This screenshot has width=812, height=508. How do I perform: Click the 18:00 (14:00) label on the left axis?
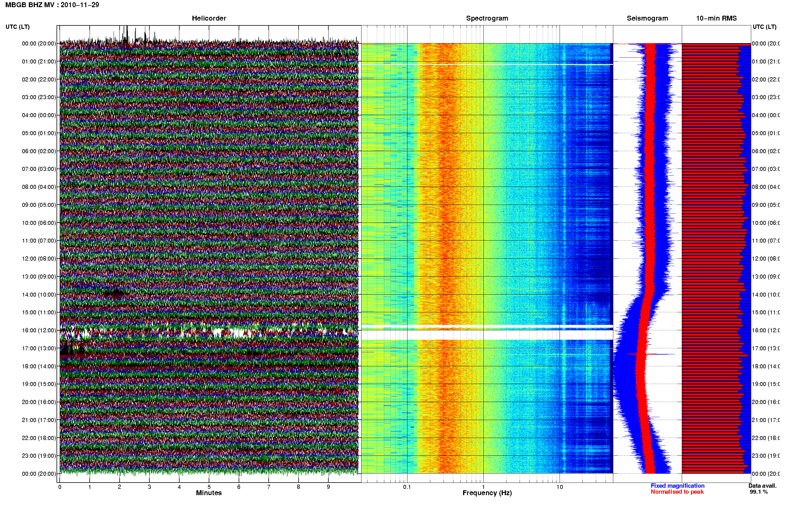tap(39, 366)
